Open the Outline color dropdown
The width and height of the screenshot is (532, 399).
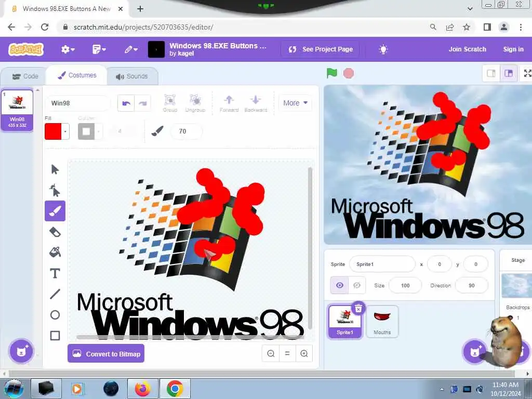coord(98,131)
